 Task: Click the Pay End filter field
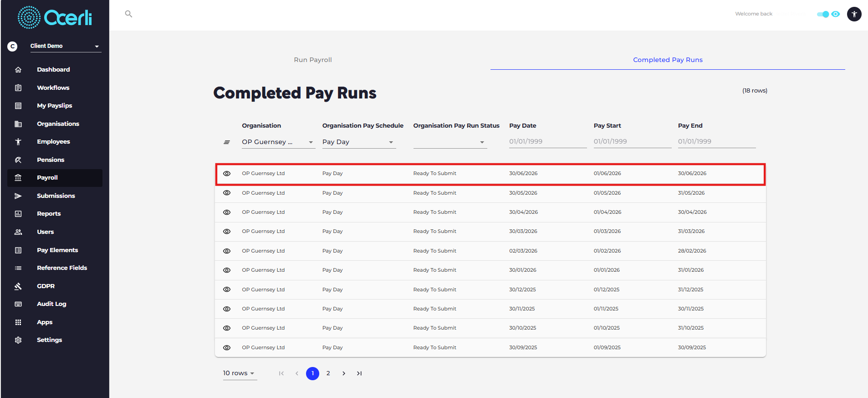pos(717,142)
